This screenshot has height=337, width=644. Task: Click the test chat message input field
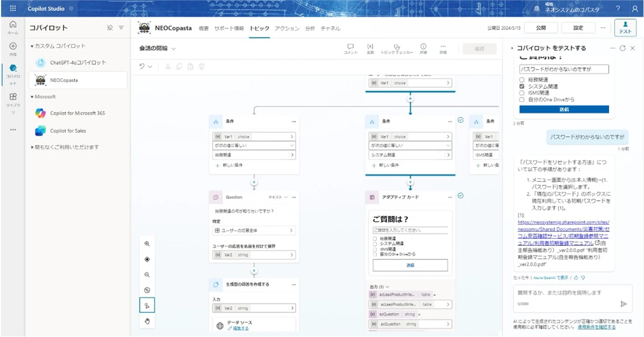[x=563, y=293]
